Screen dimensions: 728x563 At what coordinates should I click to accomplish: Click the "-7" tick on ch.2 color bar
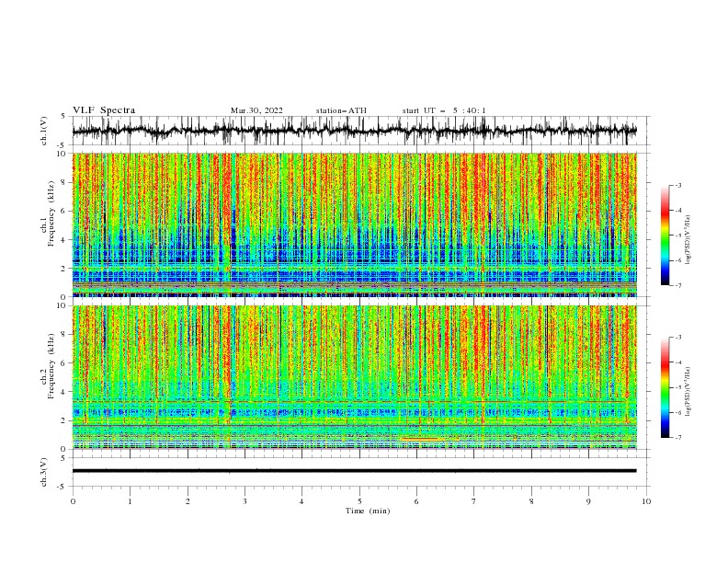point(678,437)
